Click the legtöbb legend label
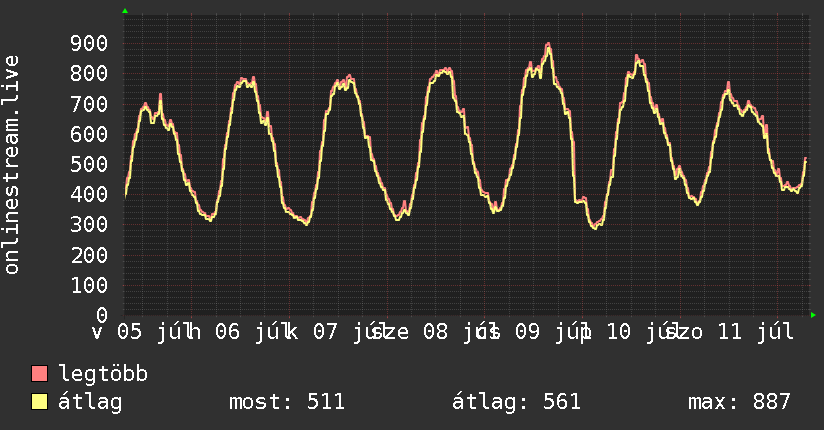Screen dimensions: 824x430 [x=103, y=373]
